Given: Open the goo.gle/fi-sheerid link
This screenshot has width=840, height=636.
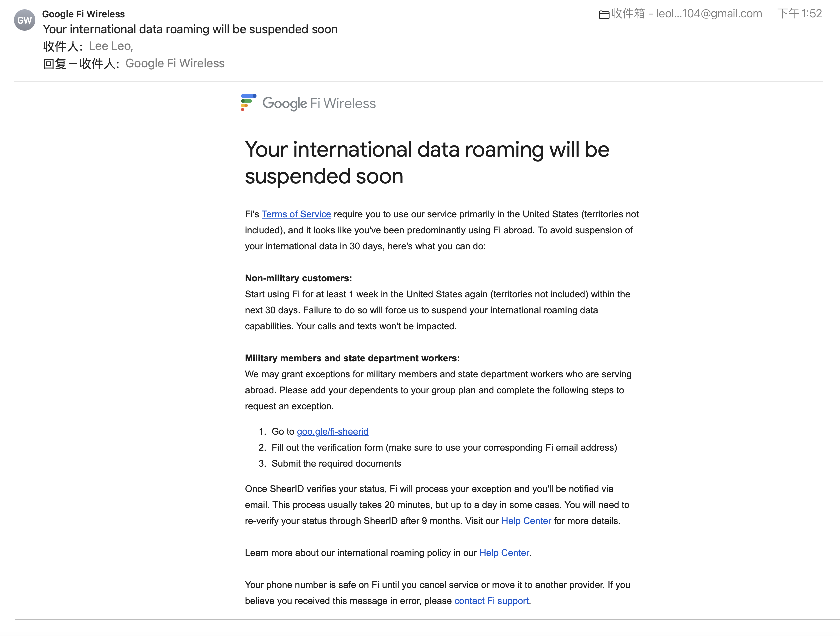Looking at the screenshot, I should [332, 431].
